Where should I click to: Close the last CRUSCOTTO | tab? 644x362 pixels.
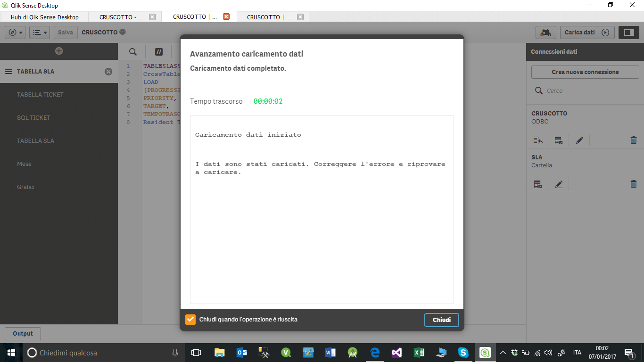[300, 17]
